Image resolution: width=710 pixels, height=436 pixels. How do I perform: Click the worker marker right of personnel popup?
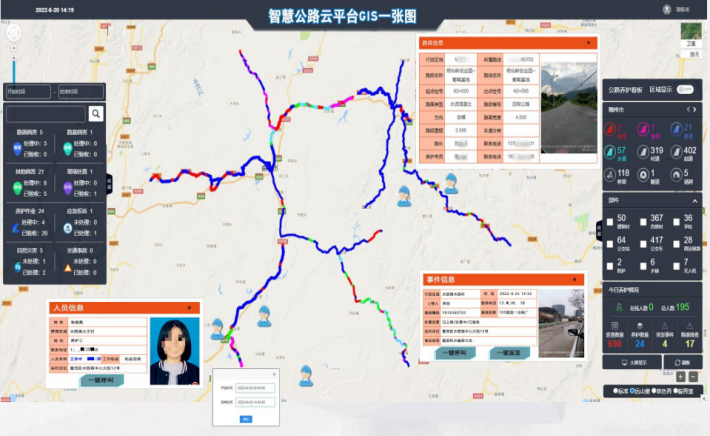point(218,330)
